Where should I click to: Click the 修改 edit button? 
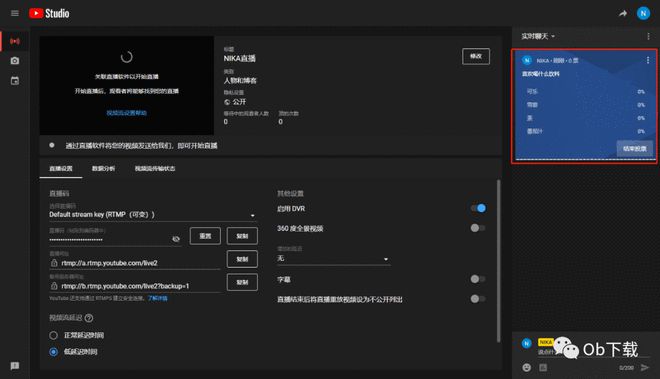pos(476,56)
